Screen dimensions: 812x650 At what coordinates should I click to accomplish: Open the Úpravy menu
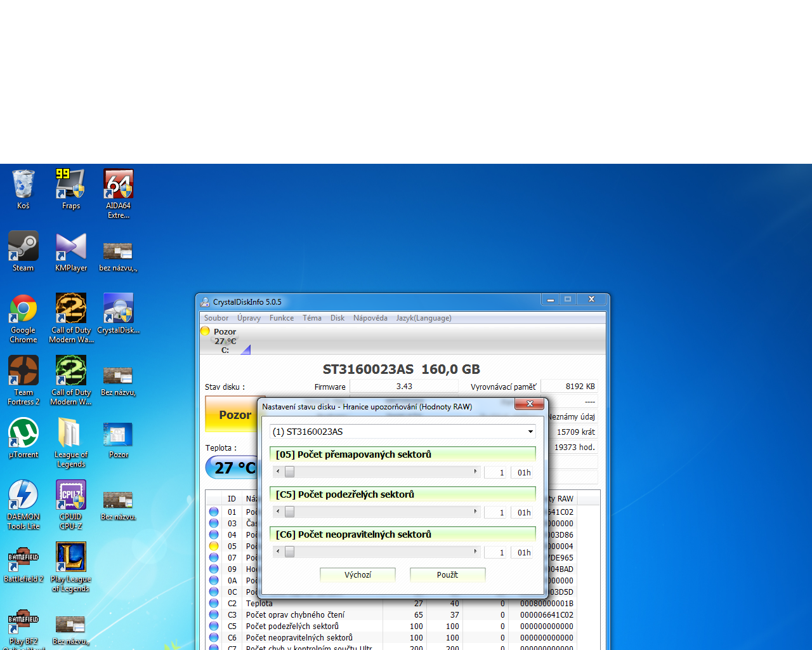249,318
